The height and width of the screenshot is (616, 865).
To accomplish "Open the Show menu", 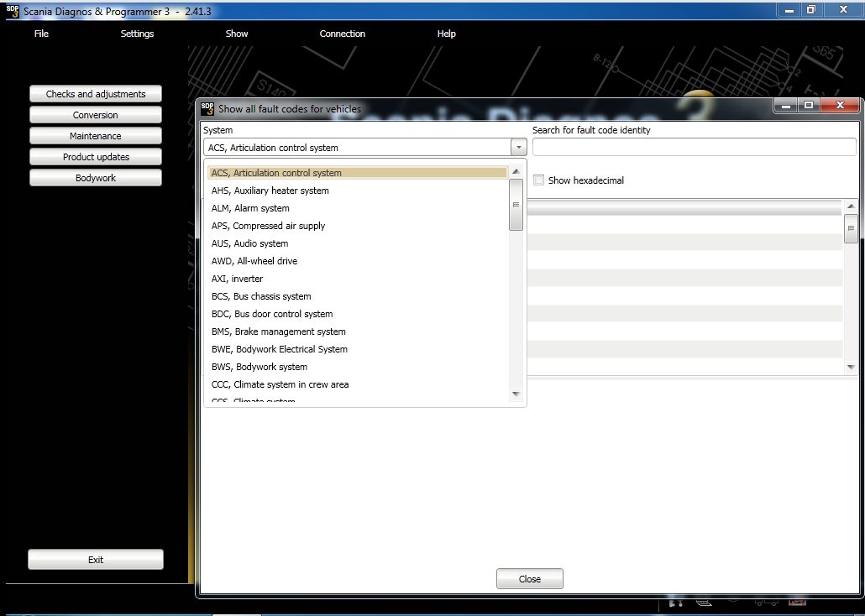I will 237,34.
